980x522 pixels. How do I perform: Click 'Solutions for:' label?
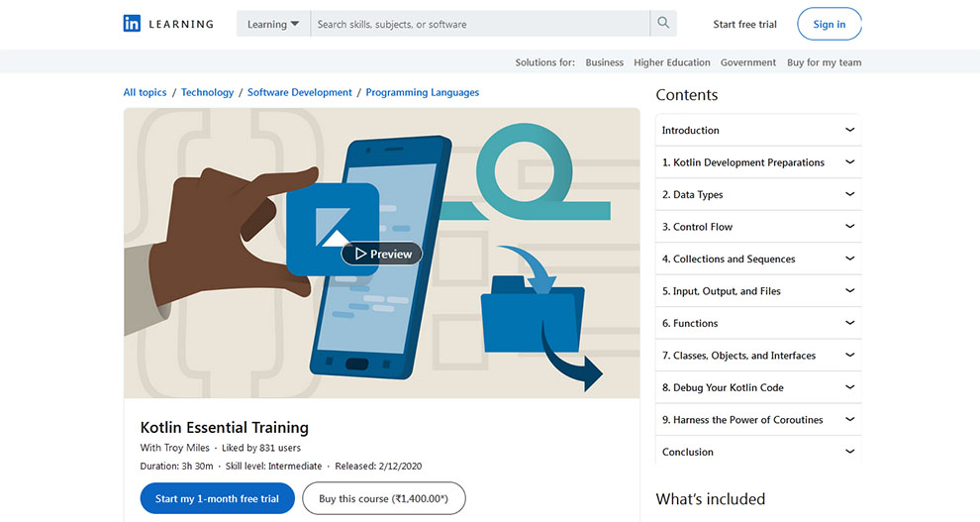pos(545,62)
